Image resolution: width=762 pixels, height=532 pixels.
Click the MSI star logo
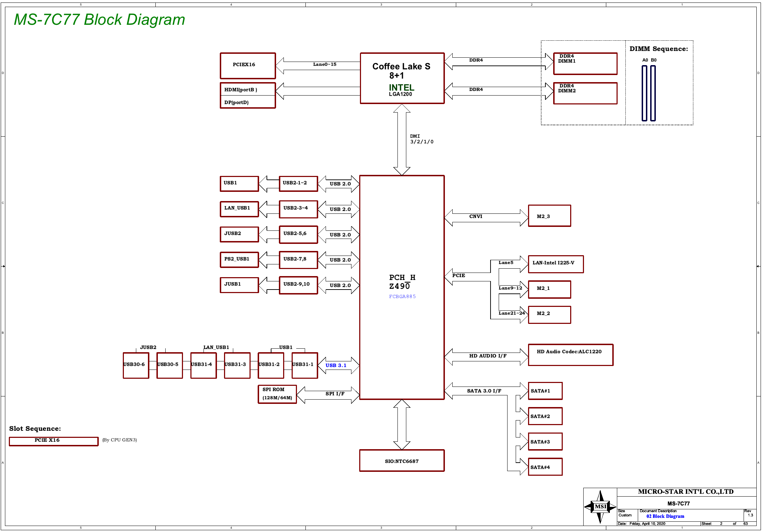click(600, 507)
